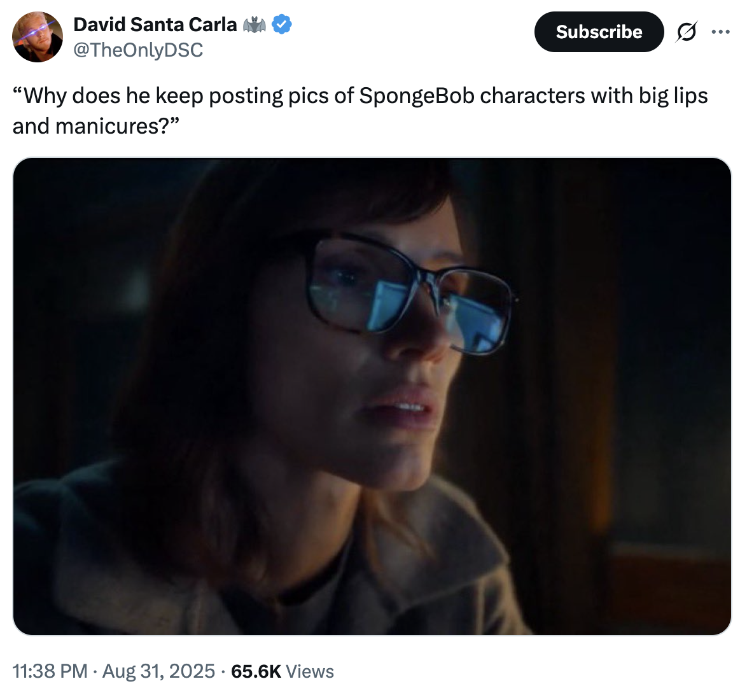
Task: Click the "Aug 31, 2025" post date
Action: click(158, 671)
